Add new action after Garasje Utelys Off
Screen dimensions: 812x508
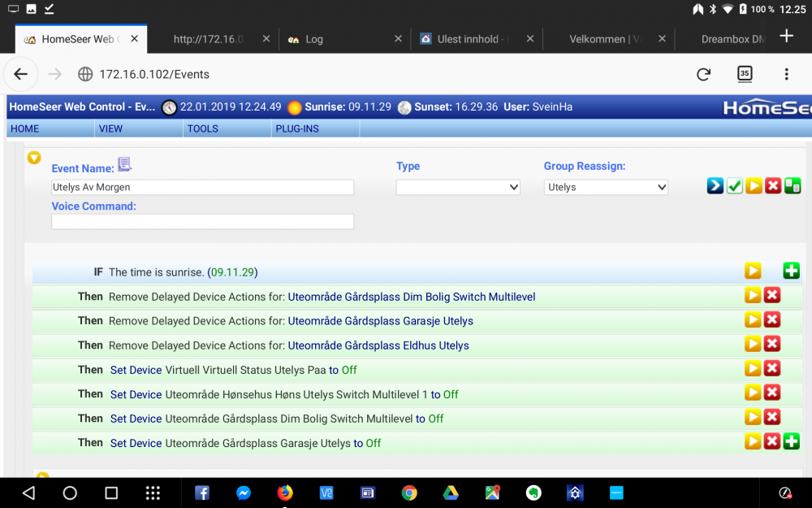pos(792,442)
